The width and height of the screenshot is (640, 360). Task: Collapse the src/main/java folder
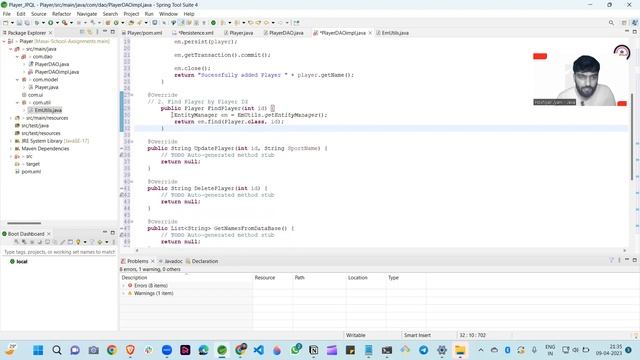11,49
